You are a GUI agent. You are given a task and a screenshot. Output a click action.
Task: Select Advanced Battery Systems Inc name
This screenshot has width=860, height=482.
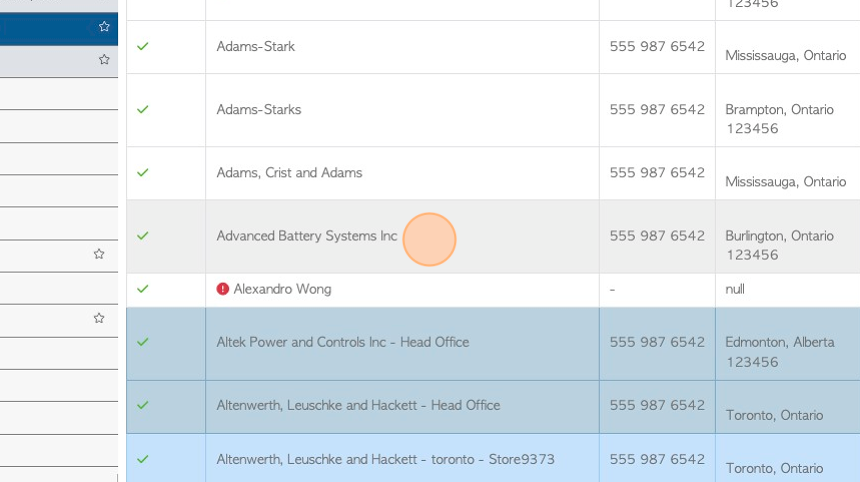click(307, 236)
